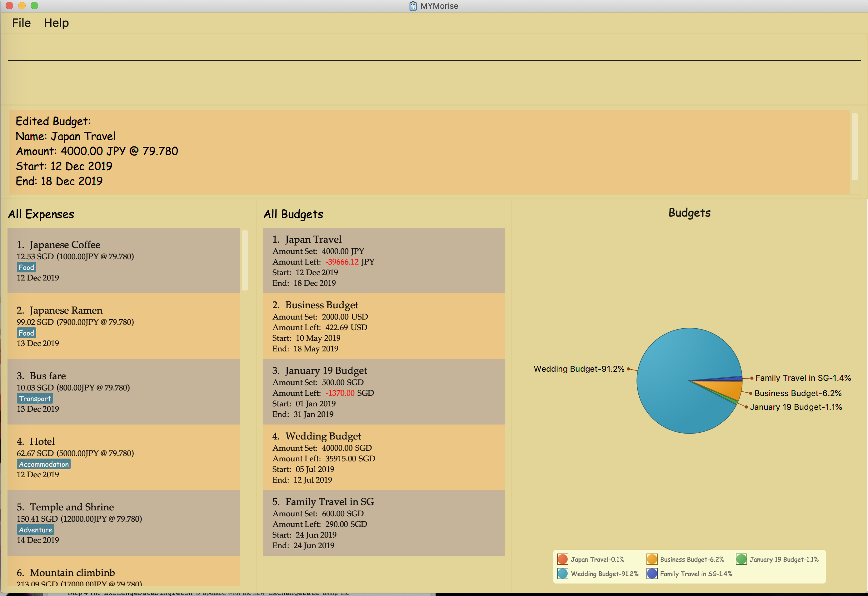868x596 pixels.
Task: Click the light blue Wedding Budget legend swatch
Action: pyautogui.click(x=562, y=573)
